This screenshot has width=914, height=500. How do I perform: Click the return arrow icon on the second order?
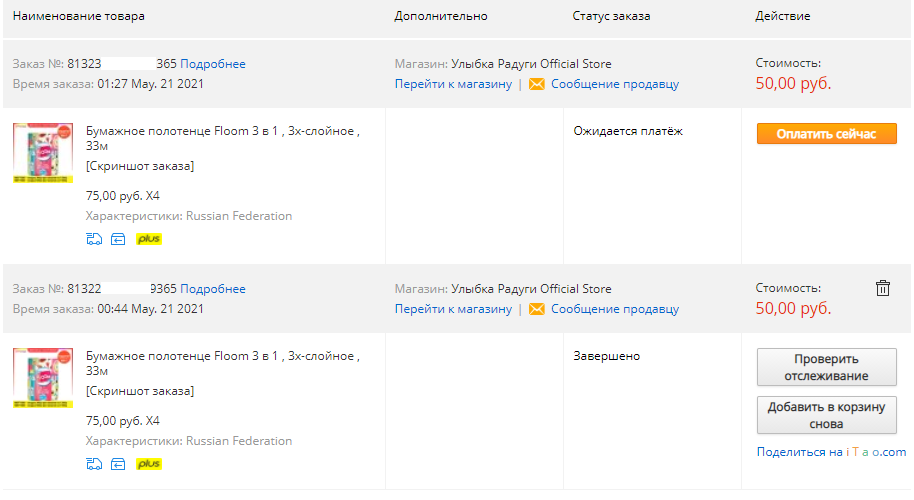[118, 464]
